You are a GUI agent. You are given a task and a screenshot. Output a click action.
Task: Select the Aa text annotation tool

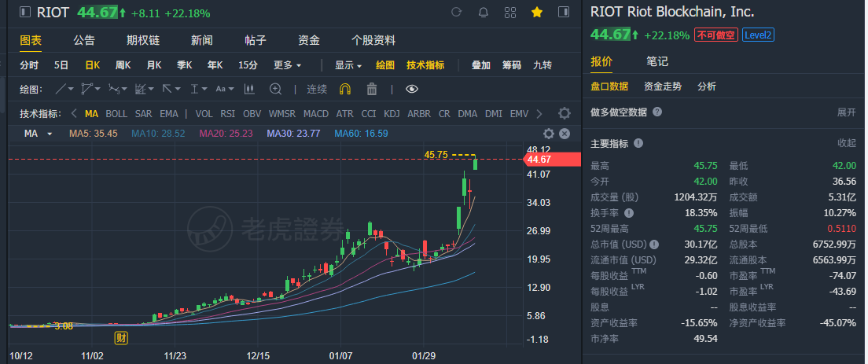pos(221,89)
